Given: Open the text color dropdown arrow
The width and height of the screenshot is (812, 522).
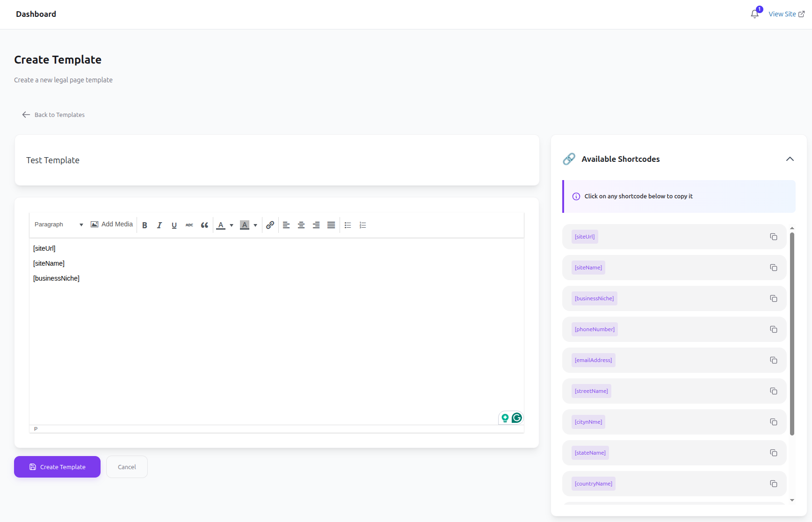Looking at the screenshot, I should 231,225.
